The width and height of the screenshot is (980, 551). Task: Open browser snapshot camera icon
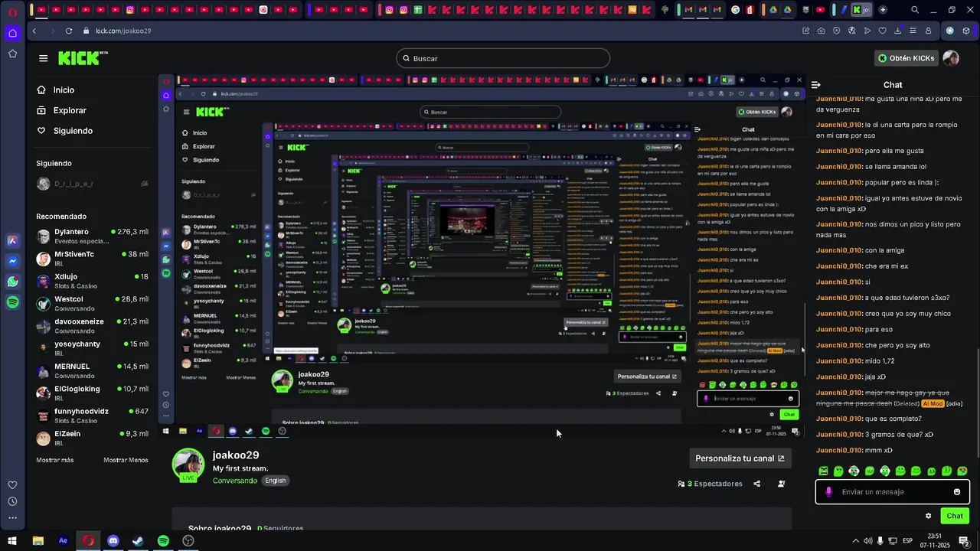(821, 31)
